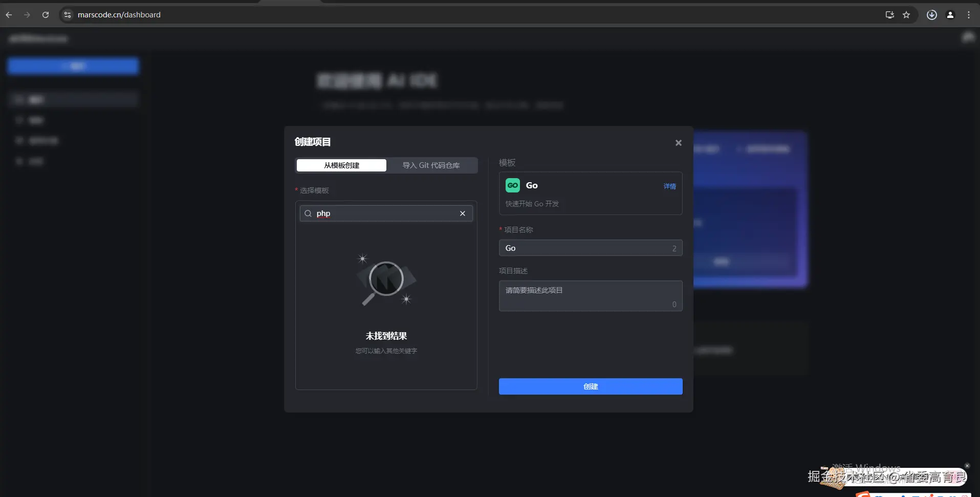980x497 pixels.
Task: Click the Go template logo icon
Action: click(512, 185)
